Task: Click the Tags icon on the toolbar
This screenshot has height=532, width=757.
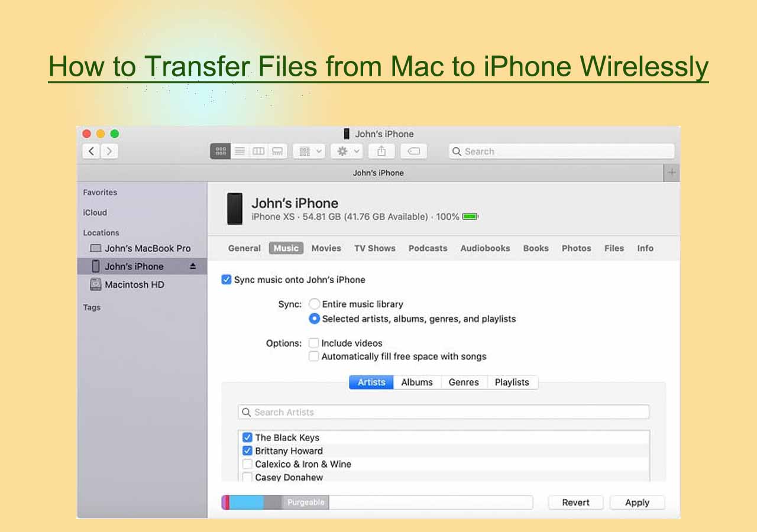Action: pos(414,151)
